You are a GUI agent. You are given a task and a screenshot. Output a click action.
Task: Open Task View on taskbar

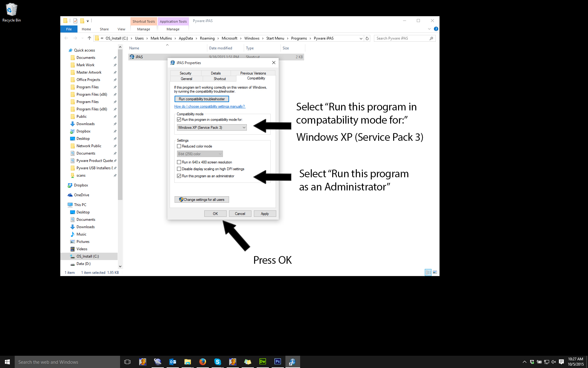point(127,362)
